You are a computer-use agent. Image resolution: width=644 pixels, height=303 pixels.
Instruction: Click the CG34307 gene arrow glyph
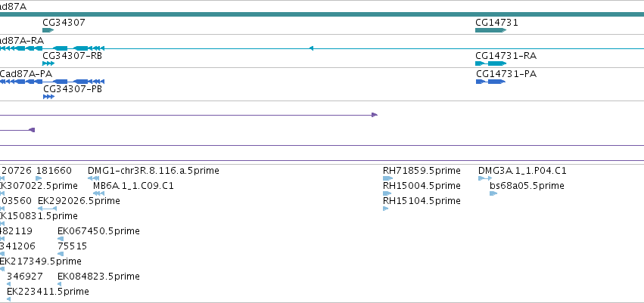click(x=48, y=30)
